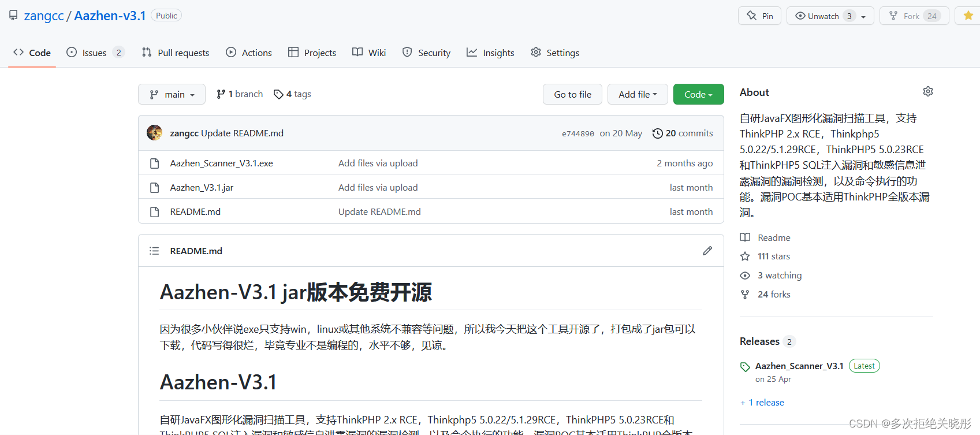Open the Aazhen_Scanner_V3.1 latest release
The height and width of the screenshot is (435, 980).
point(799,366)
